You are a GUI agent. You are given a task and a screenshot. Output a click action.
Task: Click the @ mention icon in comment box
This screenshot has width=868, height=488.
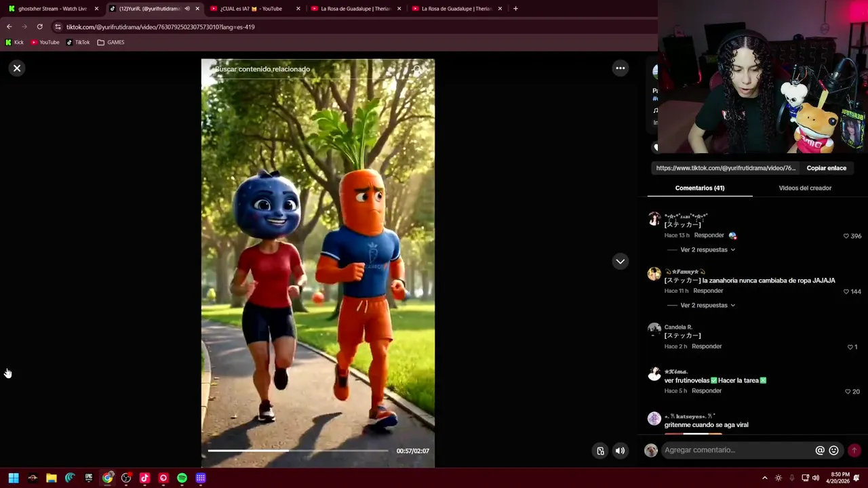pyautogui.click(x=820, y=450)
